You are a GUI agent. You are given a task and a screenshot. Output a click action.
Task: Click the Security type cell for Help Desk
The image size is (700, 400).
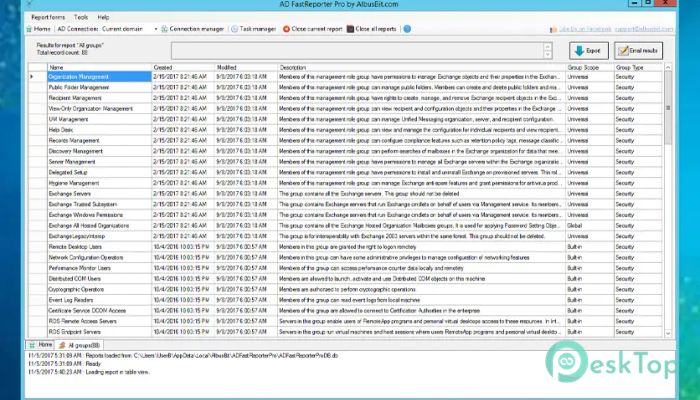(638, 130)
